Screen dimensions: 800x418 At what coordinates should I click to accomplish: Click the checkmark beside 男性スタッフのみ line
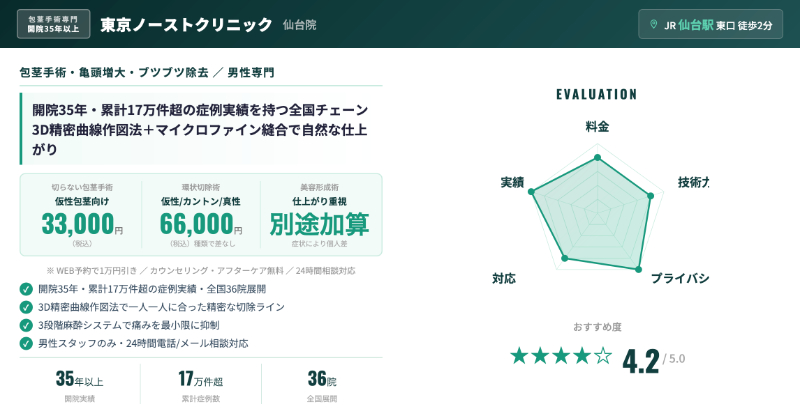[x=26, y=343]
